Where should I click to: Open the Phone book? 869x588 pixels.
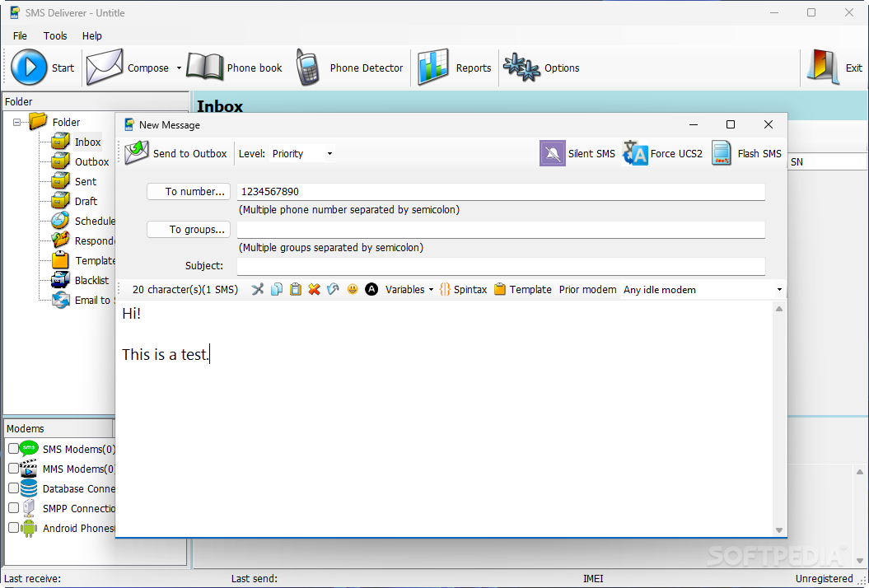point(235,68)
